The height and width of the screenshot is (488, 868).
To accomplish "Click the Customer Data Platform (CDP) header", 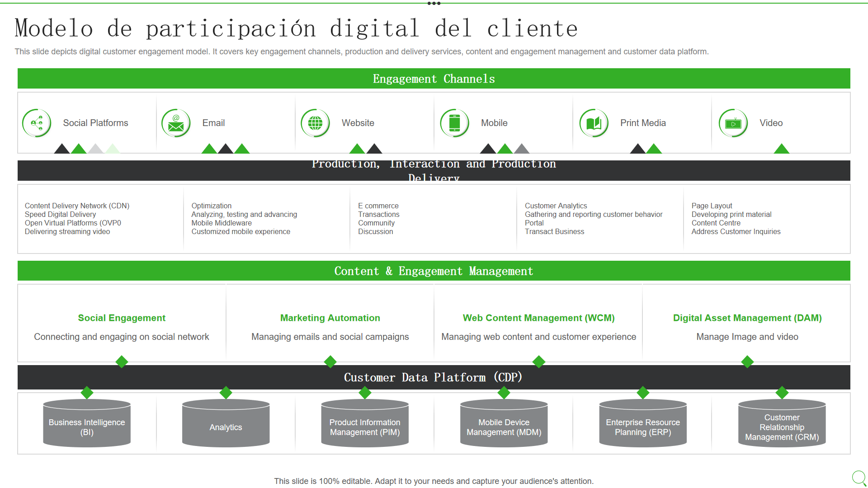I will click(434, 377).
